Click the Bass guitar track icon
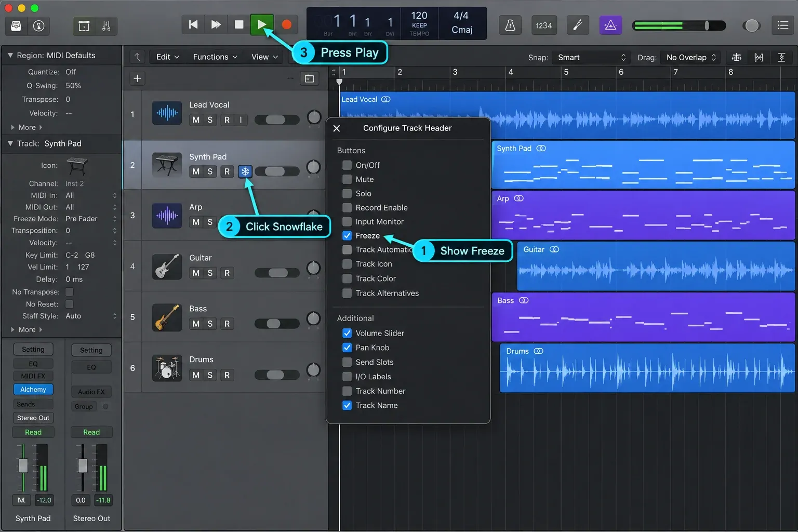 point(167,317)
